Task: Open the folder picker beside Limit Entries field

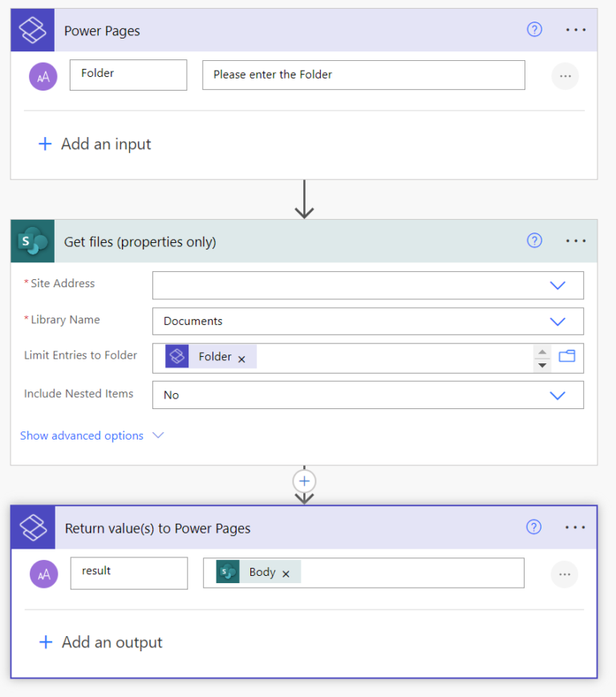Action: click(568, 356)
